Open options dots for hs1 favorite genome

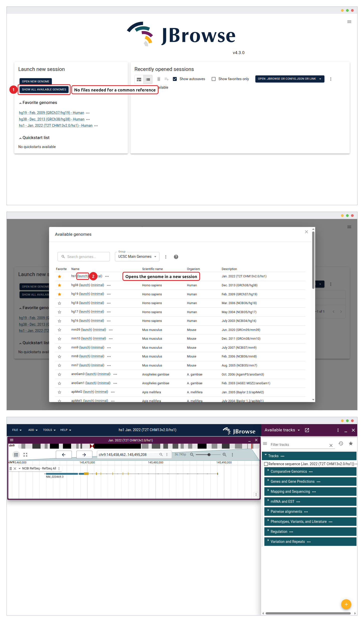96,126
